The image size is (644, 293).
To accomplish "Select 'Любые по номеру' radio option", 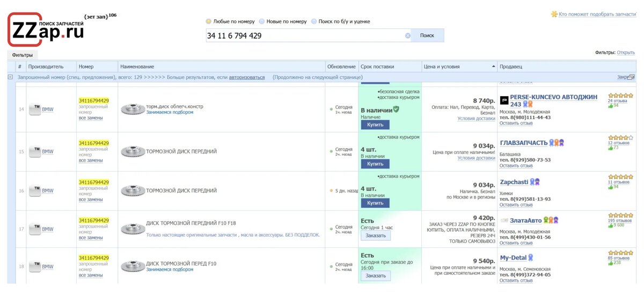I will click(x=209, y=21).
